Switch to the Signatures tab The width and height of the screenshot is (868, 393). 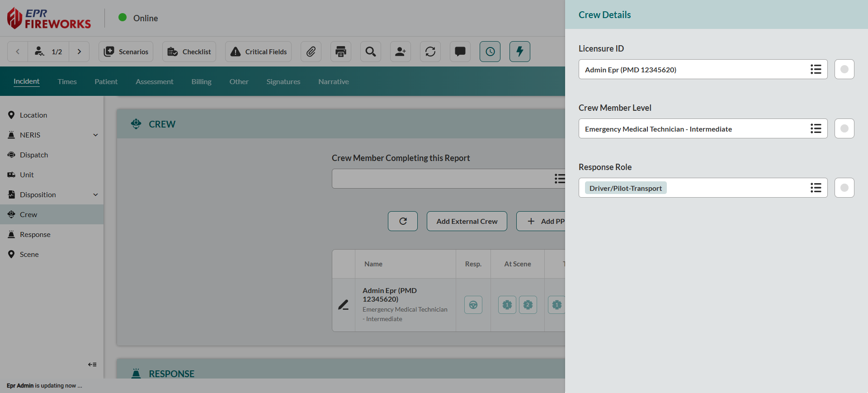pos(283,81)
